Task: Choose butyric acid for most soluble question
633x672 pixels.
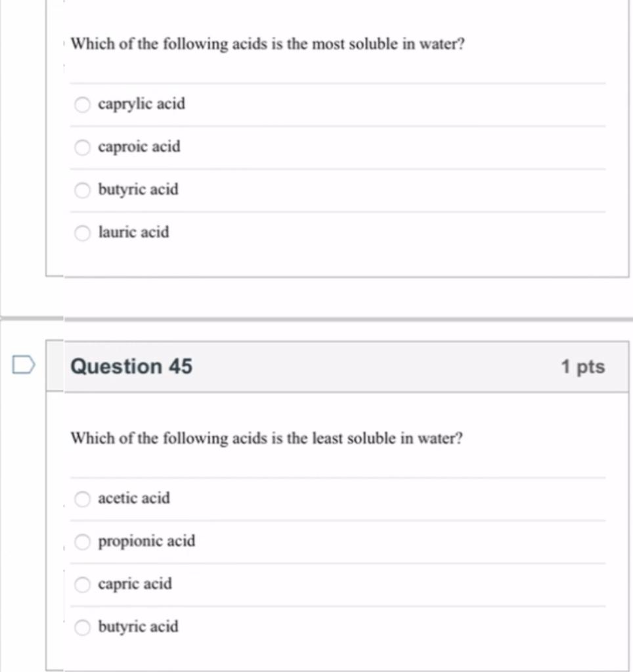Action: tap(82, 190)
